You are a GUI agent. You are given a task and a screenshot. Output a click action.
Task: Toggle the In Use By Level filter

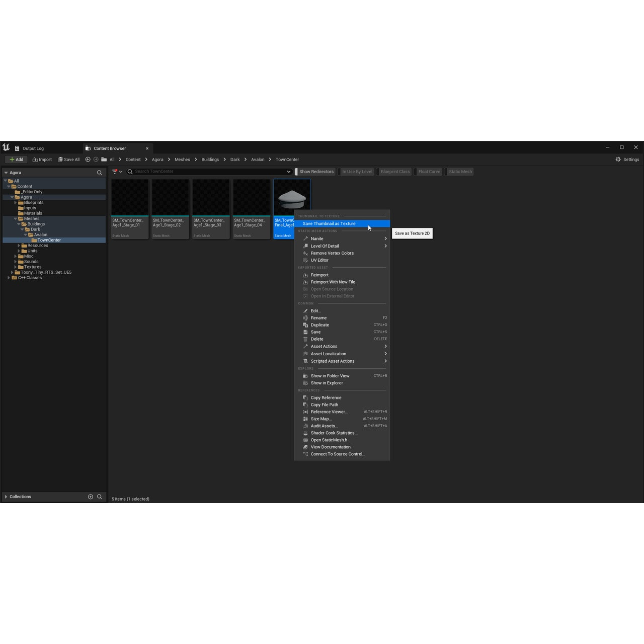coord(356,172)
